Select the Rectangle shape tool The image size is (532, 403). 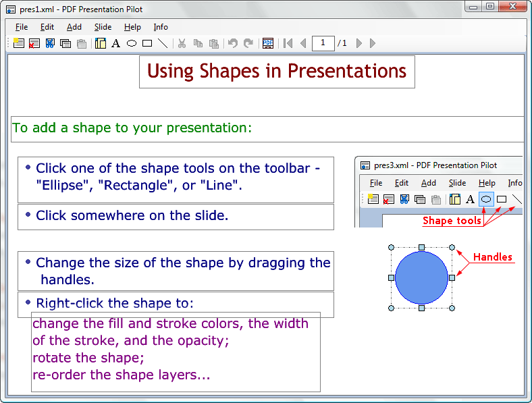tap(147, 43)
